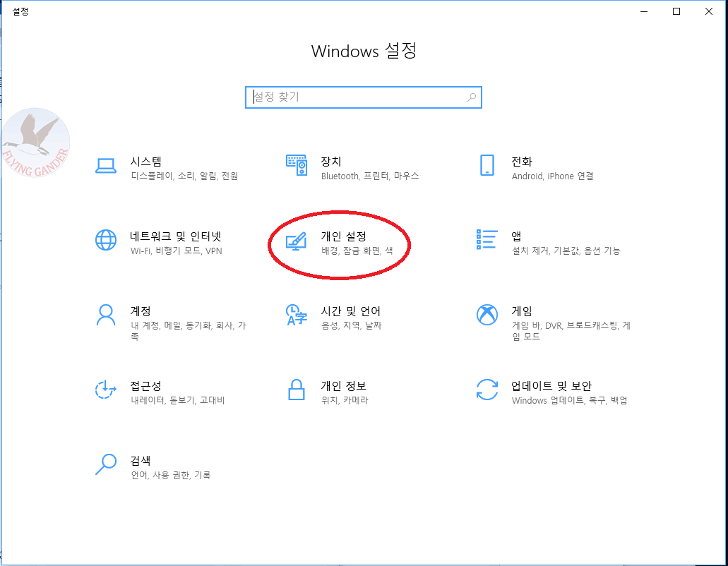Click description 음성, 지역, 날짜
The width and height of the screenshot is (728, 566).
[x=352, y=325]
